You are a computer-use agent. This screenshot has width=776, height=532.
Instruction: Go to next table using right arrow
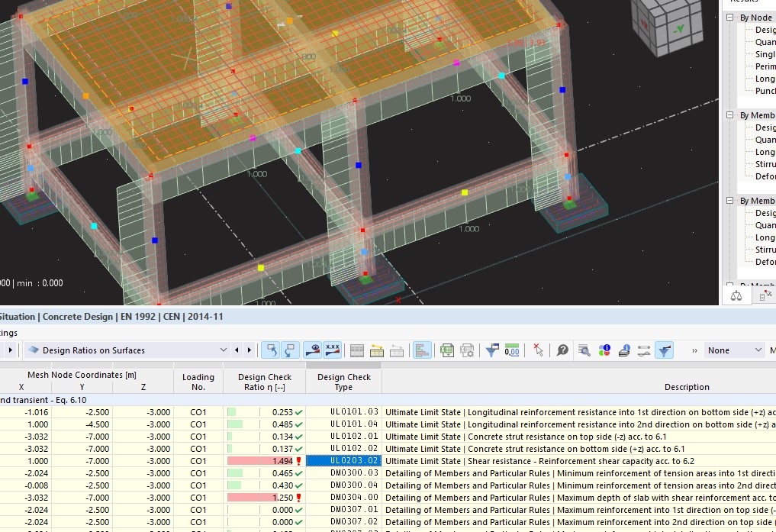(x=250, y=350)
